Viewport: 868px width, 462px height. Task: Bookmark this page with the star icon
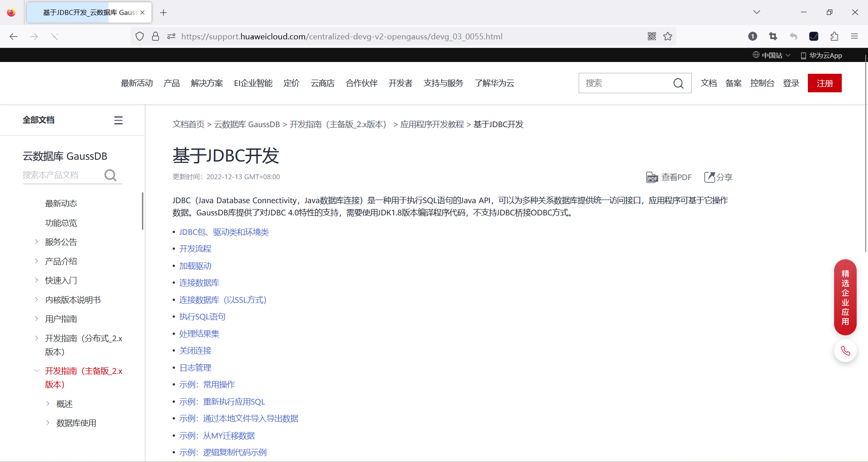pyautogui.click(x=668, y=36)
